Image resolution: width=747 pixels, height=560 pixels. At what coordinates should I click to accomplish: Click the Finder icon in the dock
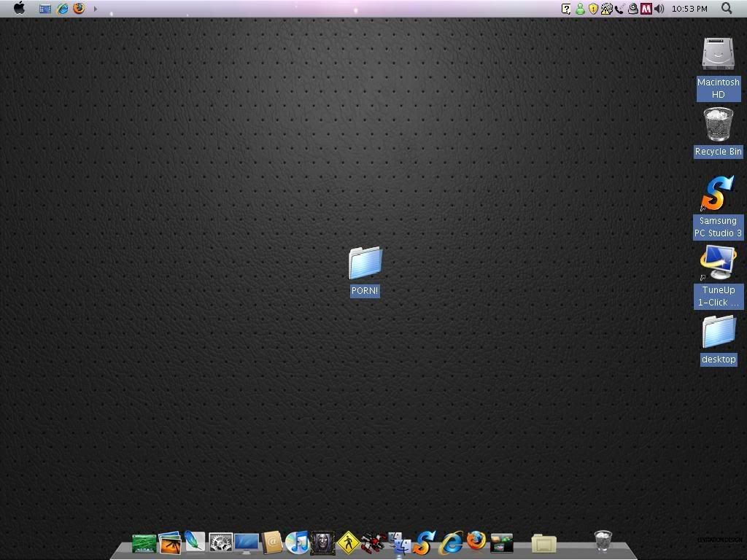[x=399, y=542]
